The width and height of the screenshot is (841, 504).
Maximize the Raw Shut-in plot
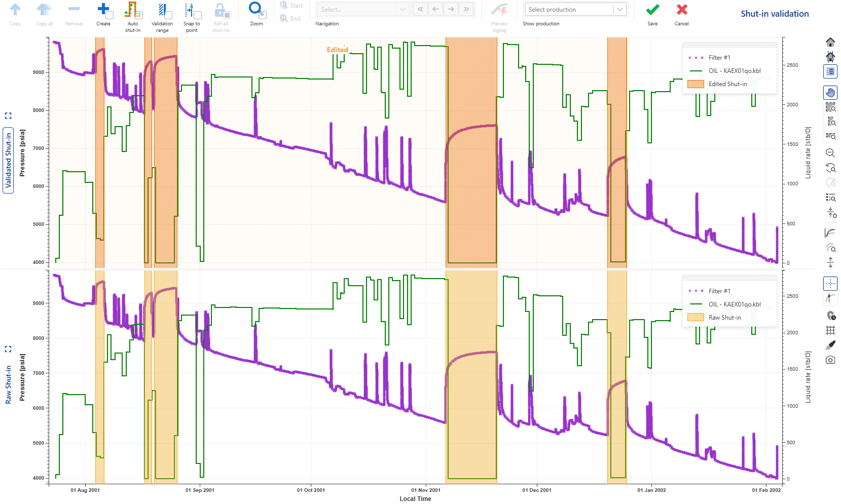[x=8, y=349]
